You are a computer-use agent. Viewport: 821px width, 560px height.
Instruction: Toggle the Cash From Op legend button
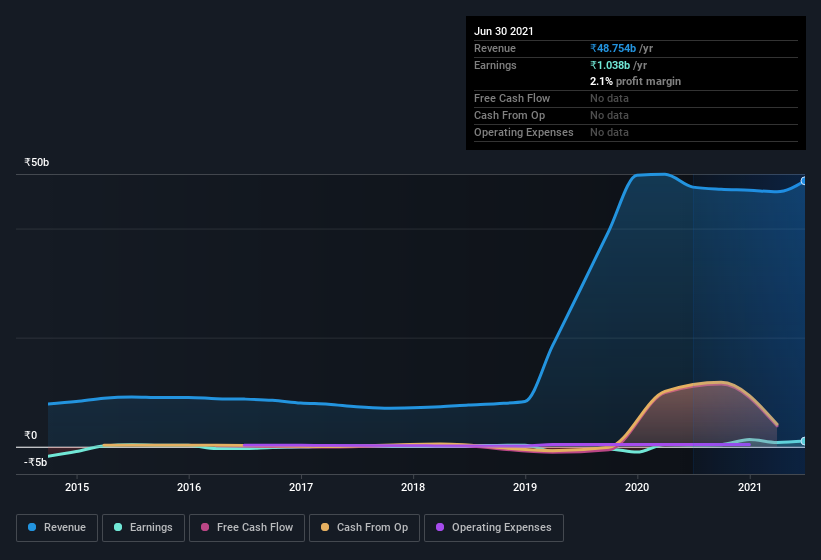click(x=364, y=528)
